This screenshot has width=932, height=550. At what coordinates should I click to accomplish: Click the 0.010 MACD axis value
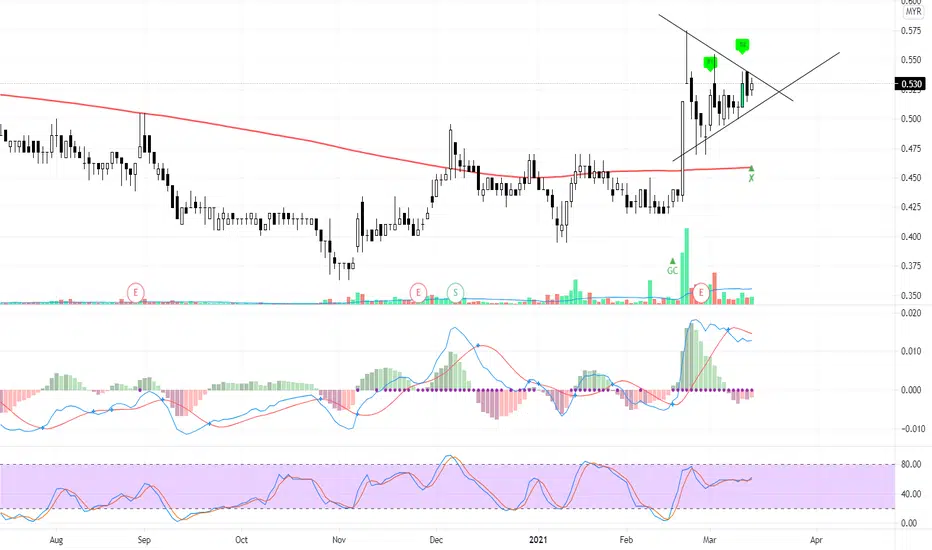(911, 351)
